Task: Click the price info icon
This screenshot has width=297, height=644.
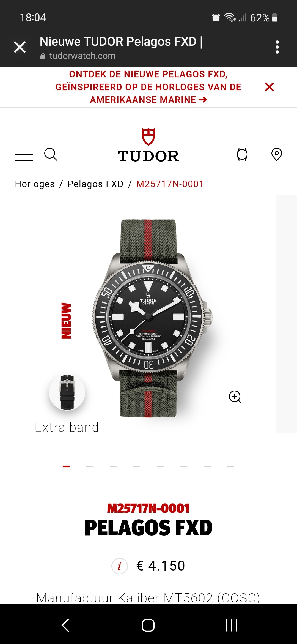Action: [119, 566]
